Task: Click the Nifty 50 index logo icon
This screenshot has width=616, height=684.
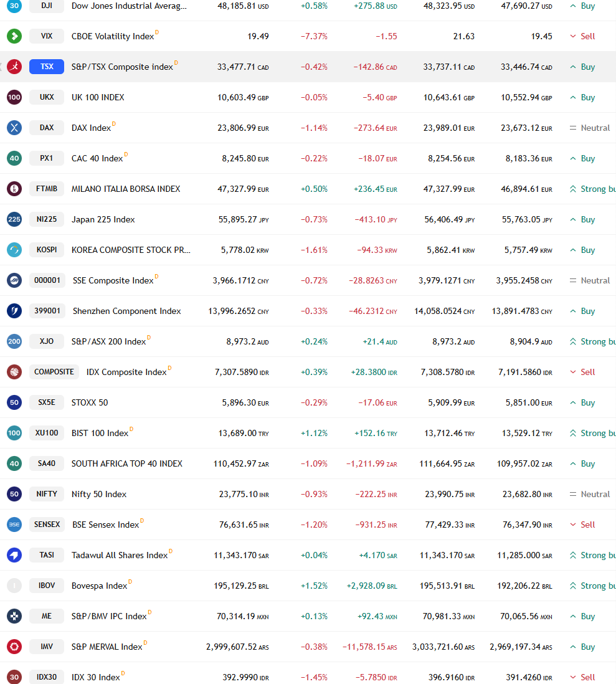Action: 14,494
